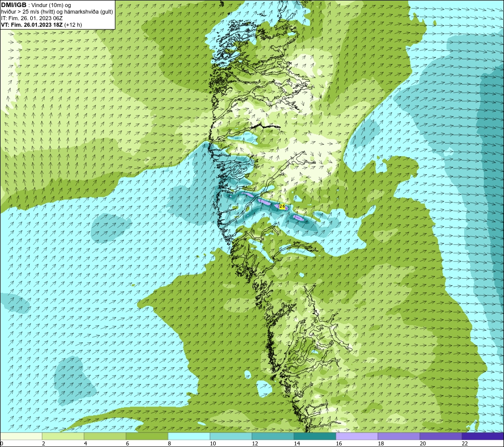Click the medium green 4–6 scale swatch
Image resolution: width=504 pixels, height=447 pixels.
(x=105, y=436)
